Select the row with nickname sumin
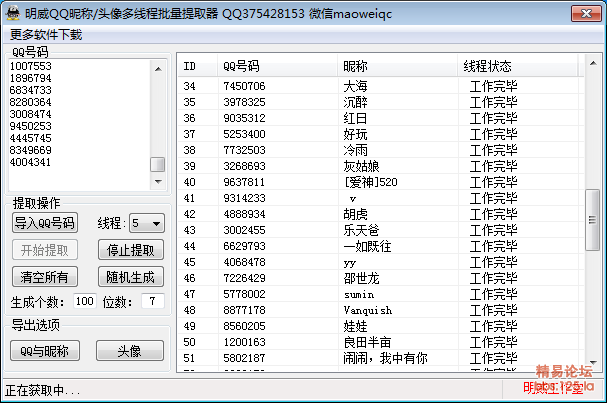607x403 pixels. point(381,294)
